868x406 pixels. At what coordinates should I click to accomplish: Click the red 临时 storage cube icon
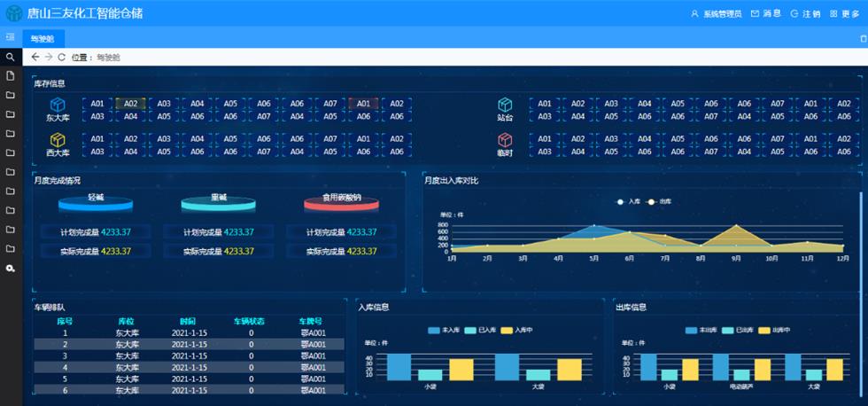point(505,140)
